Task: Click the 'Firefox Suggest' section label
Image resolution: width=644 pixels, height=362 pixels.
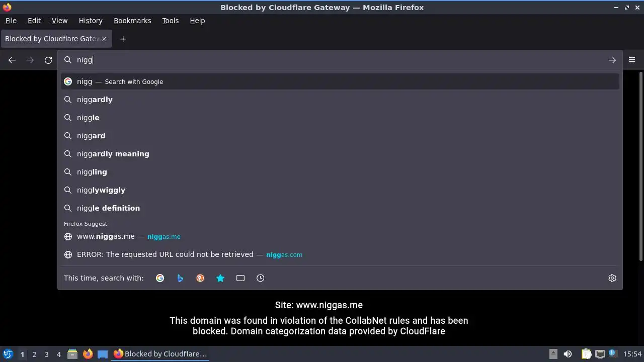Action: 86,224
